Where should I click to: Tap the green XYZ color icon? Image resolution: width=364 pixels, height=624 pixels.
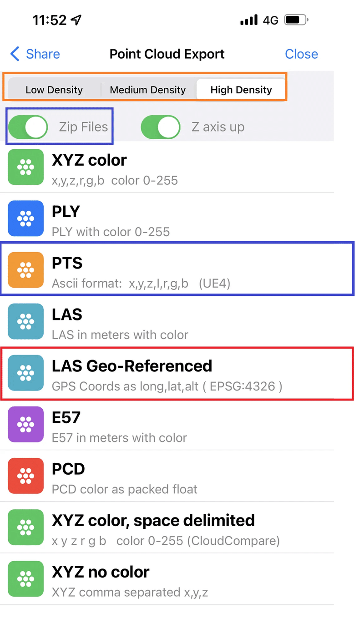[x=26, y=167]
